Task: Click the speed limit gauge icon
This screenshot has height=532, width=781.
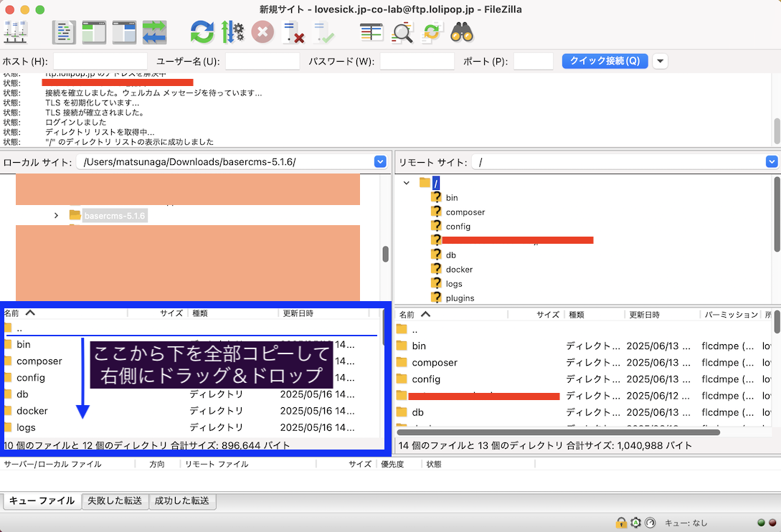Action: [x=650, y=523]
